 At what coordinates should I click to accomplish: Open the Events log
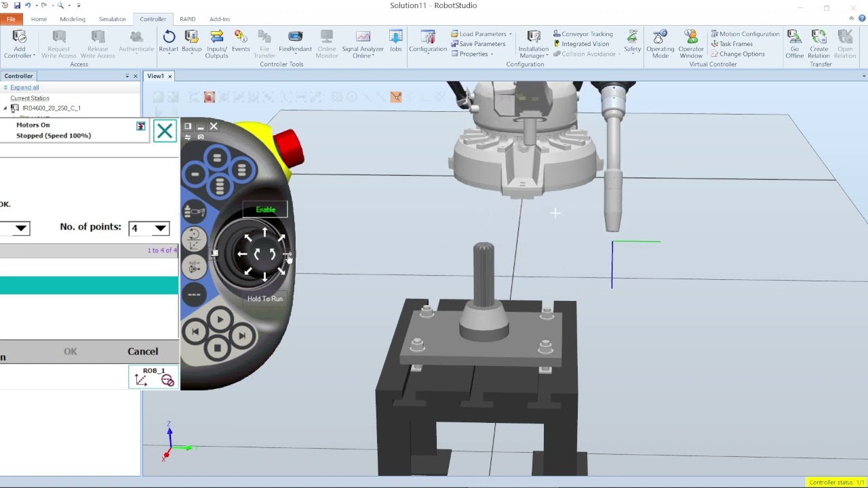tap(241, 41)
